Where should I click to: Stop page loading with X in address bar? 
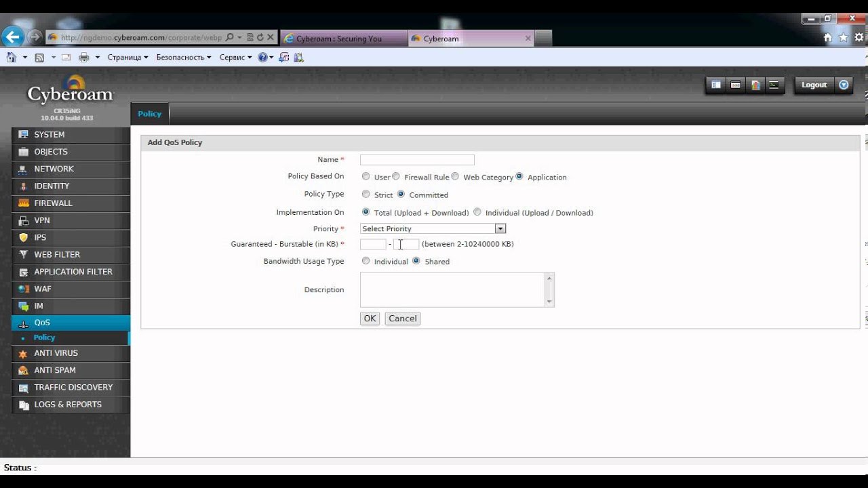click(x=271, y=38)
